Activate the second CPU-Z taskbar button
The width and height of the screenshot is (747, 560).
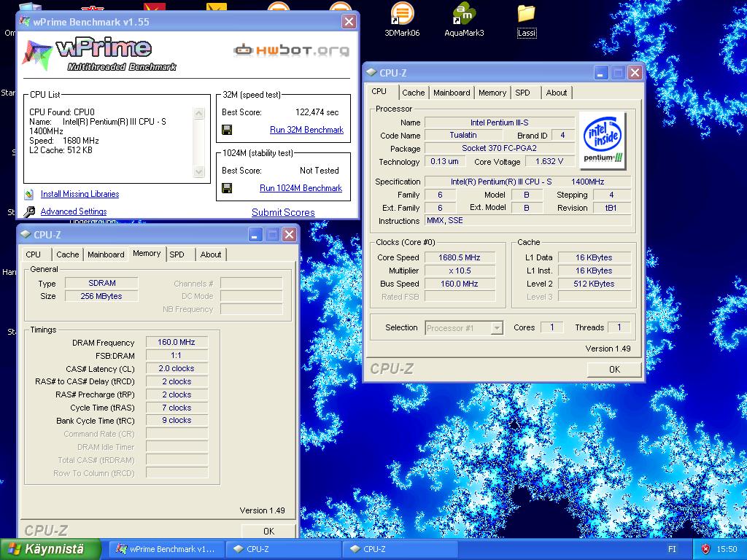point(400,549)
